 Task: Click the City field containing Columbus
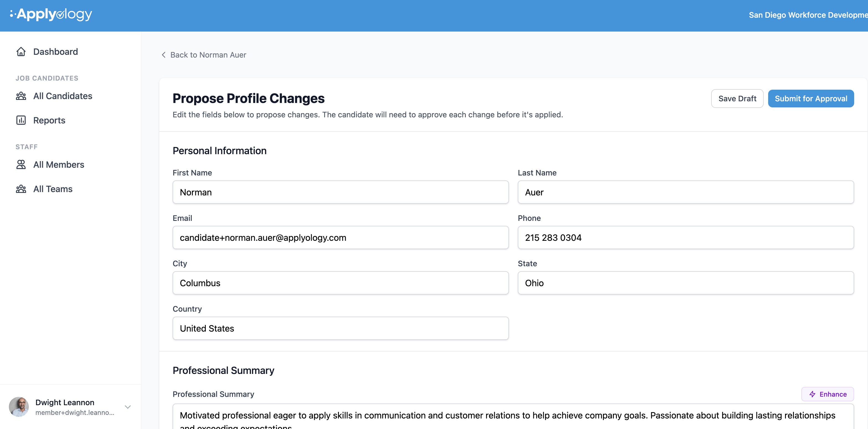(x=341, y=283)
